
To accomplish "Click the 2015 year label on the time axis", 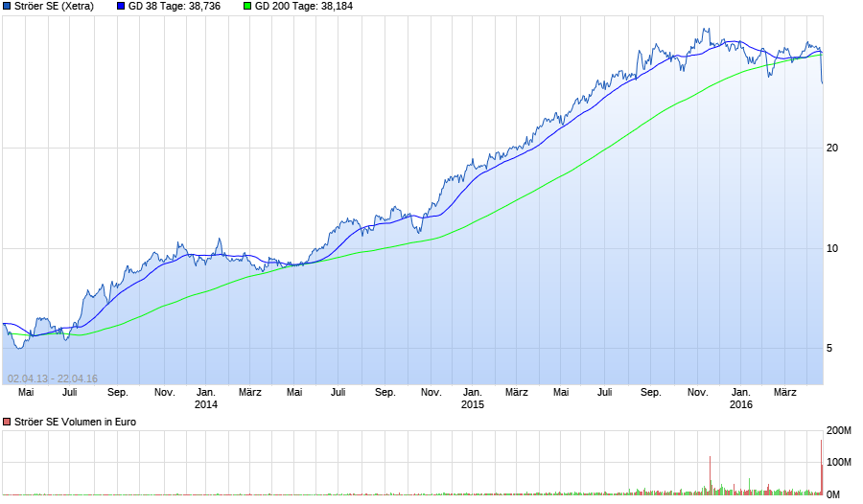I will [x=472, y=404].
